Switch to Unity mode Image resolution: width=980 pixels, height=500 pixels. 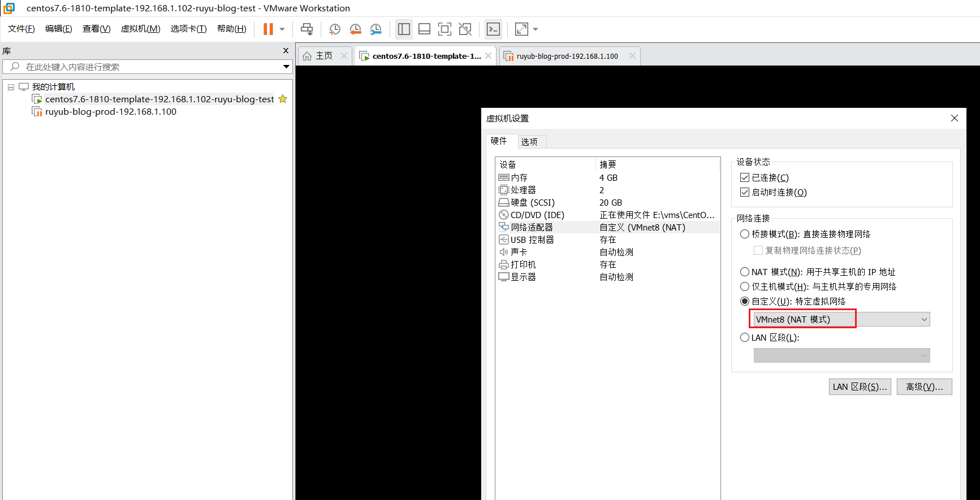coord(465,29)
